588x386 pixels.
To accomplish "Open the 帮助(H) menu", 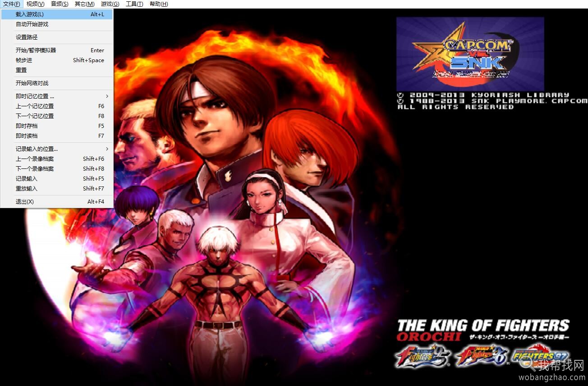I will [x=158, y=4].
